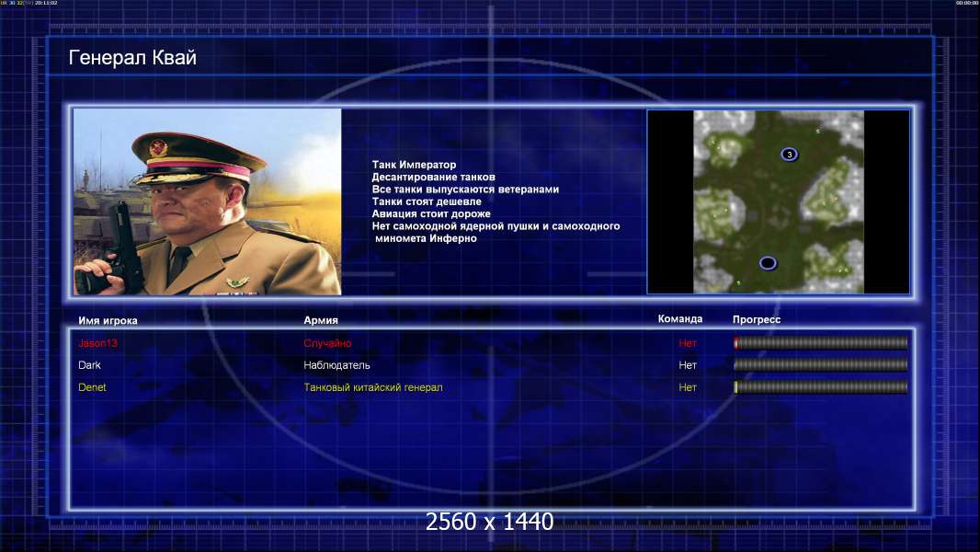
Task: Click team value 'Нет' in Jason13 row
Action: point(688,343)
